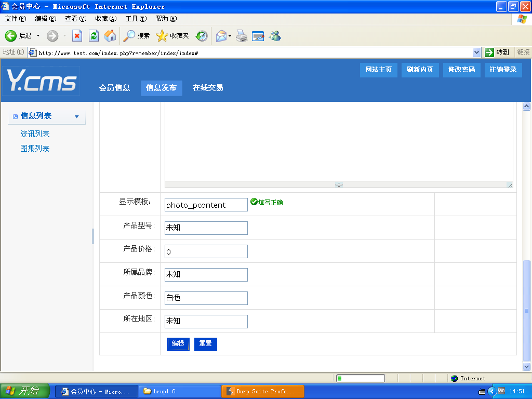Click the IE Back arrow icon

(10, 36)
